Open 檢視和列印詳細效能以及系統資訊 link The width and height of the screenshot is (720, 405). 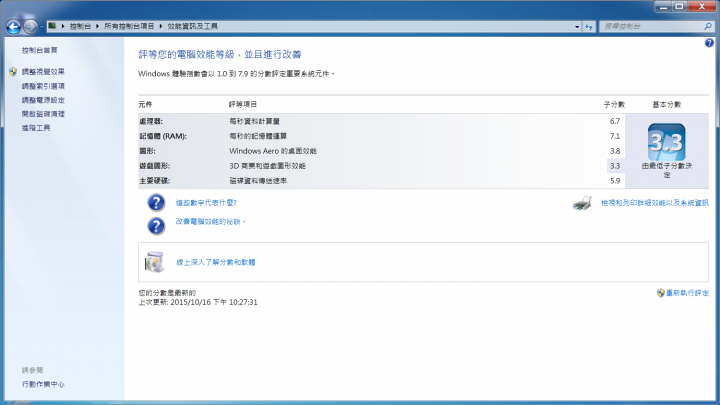[655, 202]
